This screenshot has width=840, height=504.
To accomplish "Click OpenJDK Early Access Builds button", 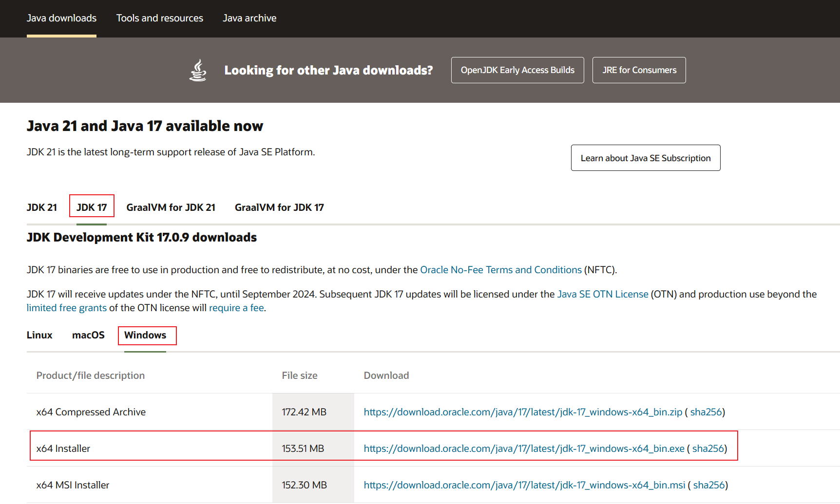I will (517, 70).
